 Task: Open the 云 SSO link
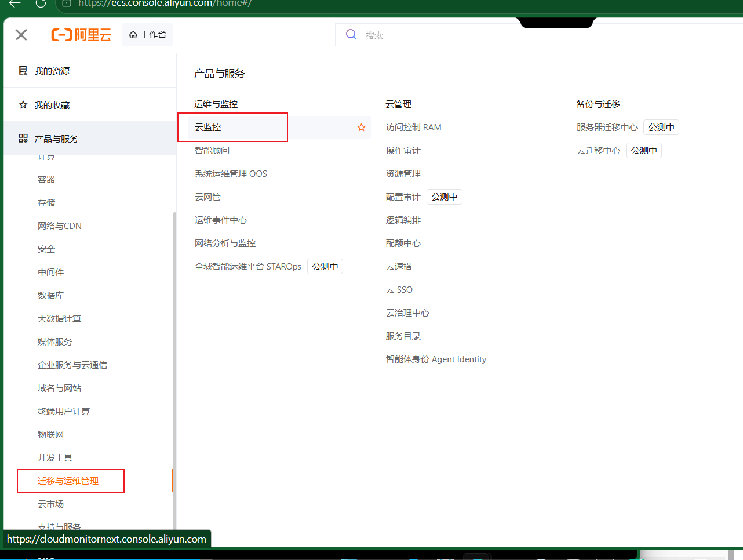(399, 289)
